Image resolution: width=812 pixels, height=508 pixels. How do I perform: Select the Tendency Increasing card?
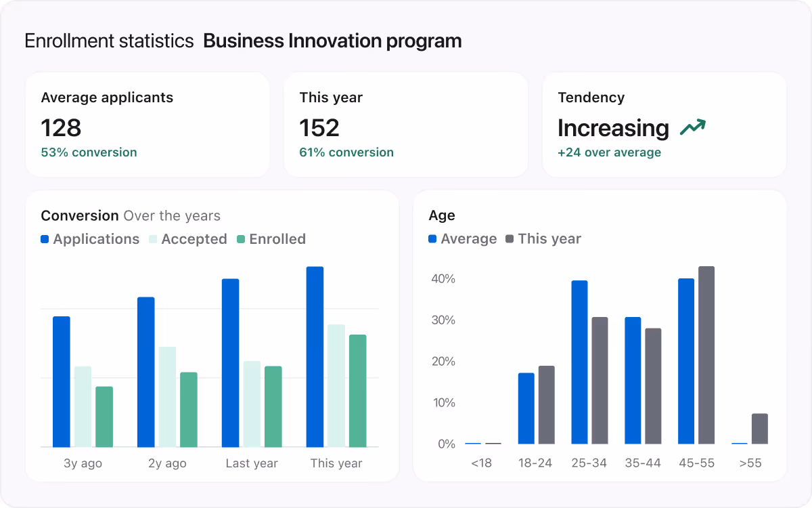pyautogui.click(x=664, y=125)
